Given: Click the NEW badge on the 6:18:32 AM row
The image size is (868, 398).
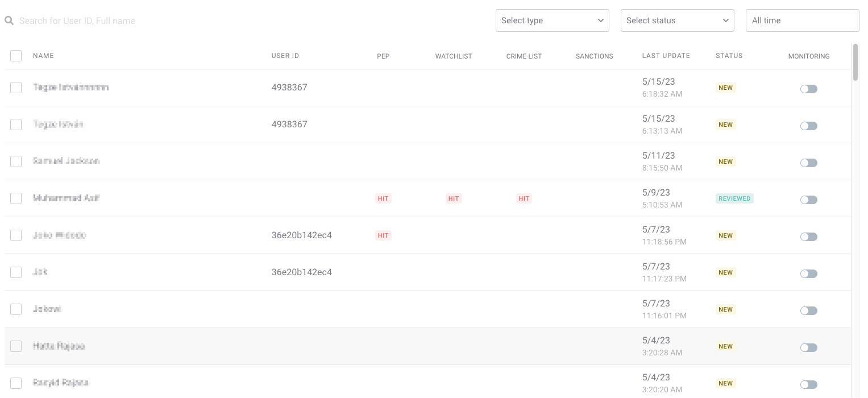Looking at the screenshot, I should (x=725, y=88).
